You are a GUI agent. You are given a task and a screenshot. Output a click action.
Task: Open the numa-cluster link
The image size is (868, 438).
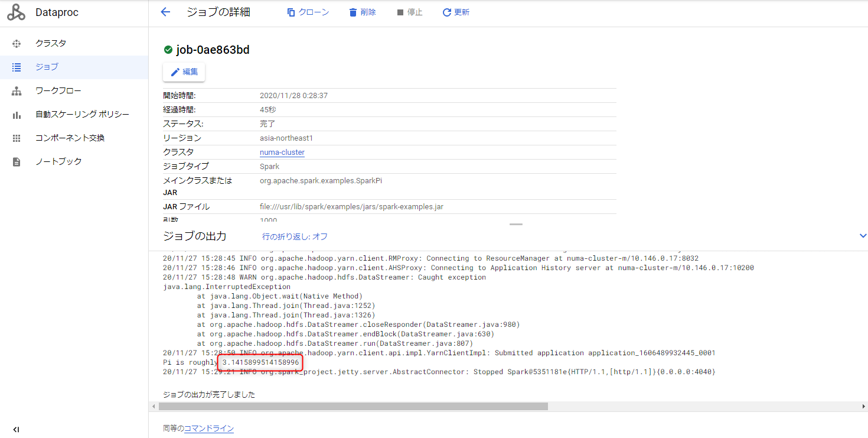(x=282, y=153)
